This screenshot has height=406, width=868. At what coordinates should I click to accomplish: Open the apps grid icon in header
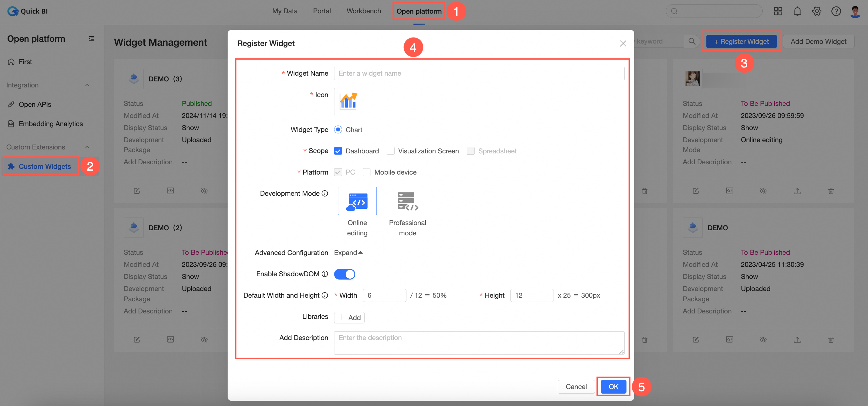coord(778,11)
